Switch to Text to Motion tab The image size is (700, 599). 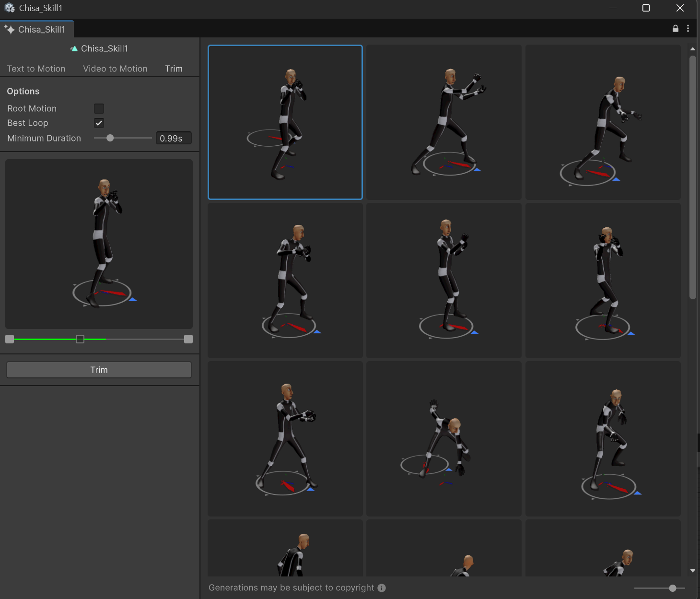[36, 69]
